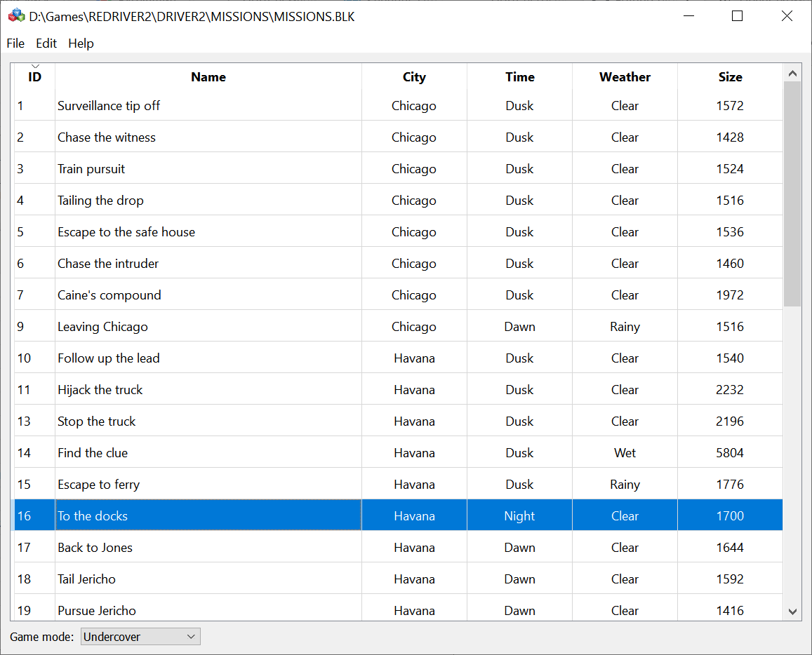Open the Help menu
This screenshot has width=812, height=655.
(x=81, y=43)
